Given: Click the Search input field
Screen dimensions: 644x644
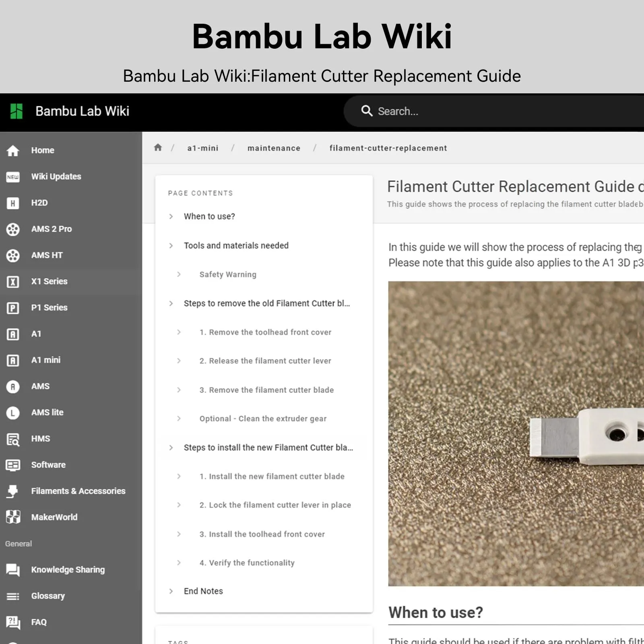Looking at the screenshot, I should [483, 111].
